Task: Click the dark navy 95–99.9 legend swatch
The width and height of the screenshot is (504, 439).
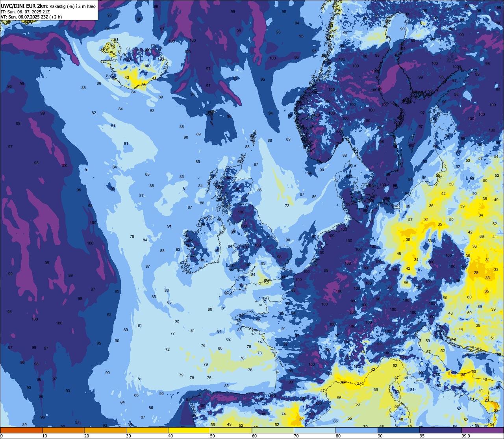Action: click(440, 430)
